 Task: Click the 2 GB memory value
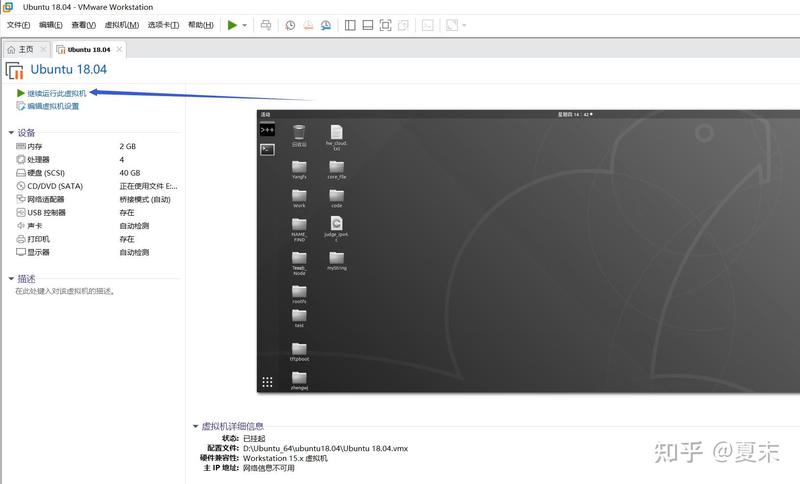click(128, 146)
